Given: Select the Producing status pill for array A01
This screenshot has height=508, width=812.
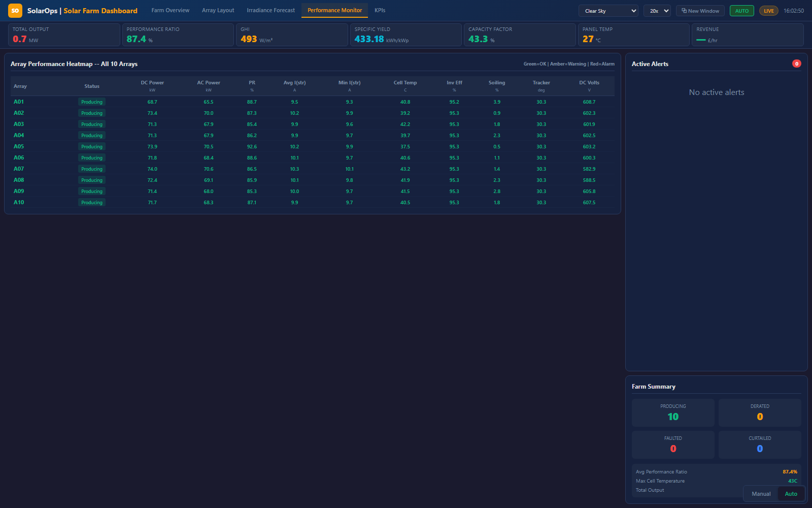Looking at the screenshot, I should pyautogui.click(x=91, y=102).
